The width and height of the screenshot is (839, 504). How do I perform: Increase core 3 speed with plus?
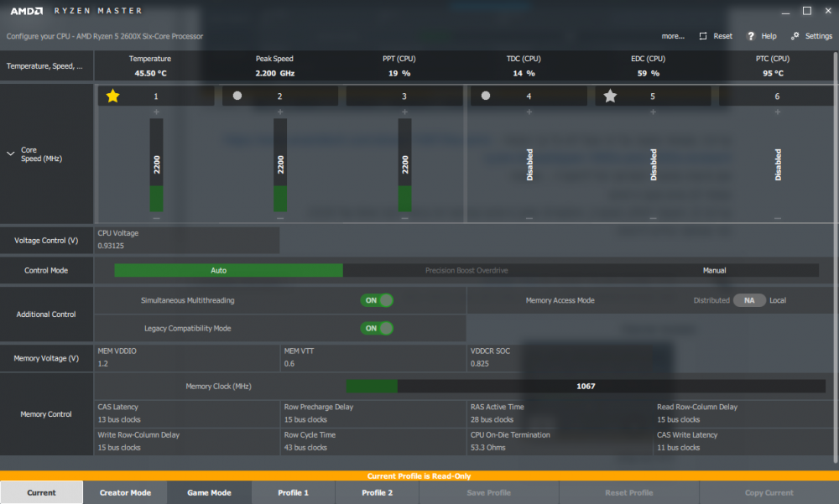point(404,112)
